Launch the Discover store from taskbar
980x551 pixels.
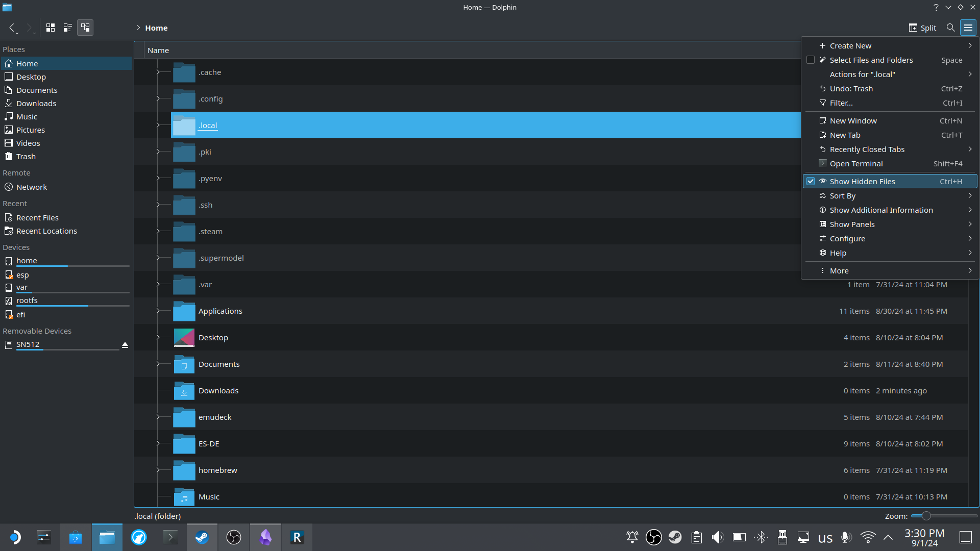76,537
